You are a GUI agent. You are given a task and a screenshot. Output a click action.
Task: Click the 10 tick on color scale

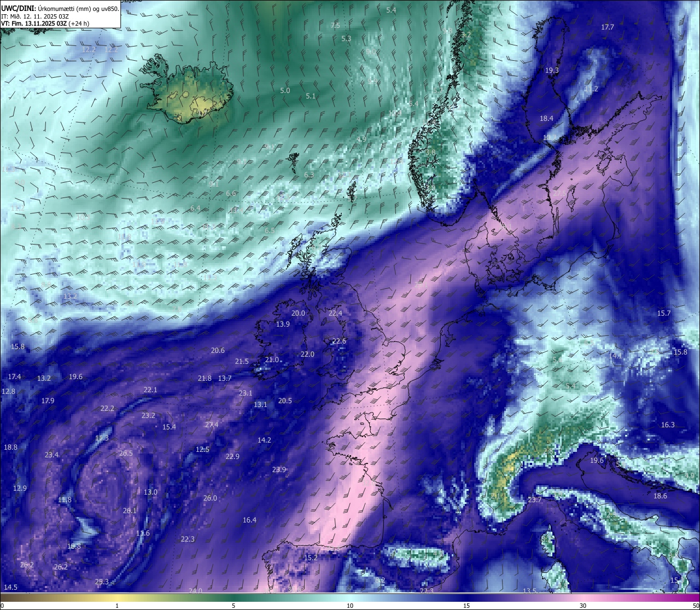[x=350, y=606]
